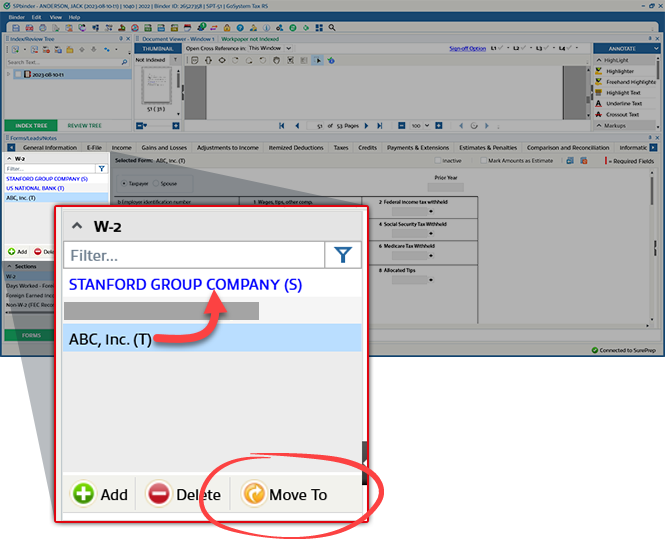665x545 pixels.
Task: Switch to Itemized Deductions tab
Action: [296, 148]
